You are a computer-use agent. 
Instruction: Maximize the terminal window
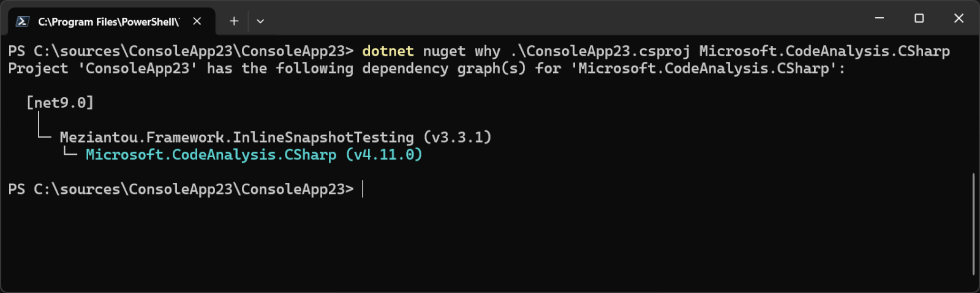919,18
